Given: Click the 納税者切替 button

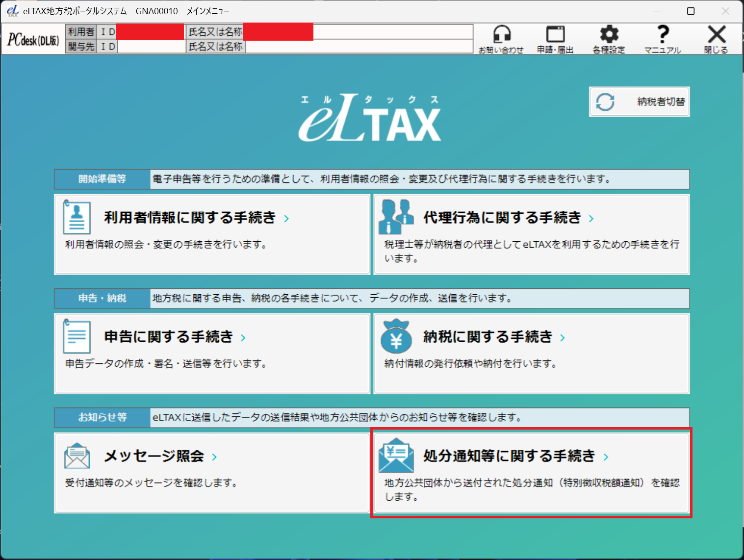Looking at the screenshot, I should 639,102.
